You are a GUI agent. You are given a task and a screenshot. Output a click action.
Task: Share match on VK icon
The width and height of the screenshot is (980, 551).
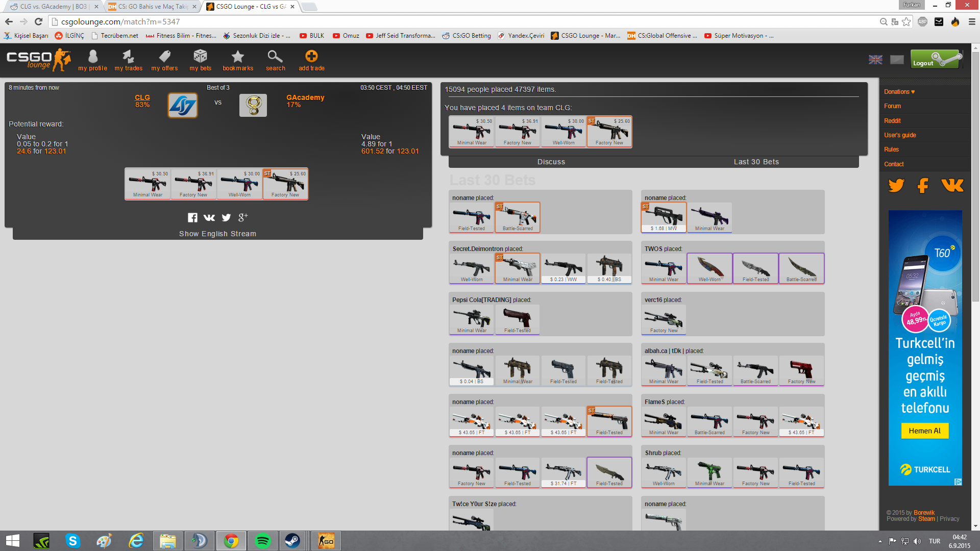[209, 218]
